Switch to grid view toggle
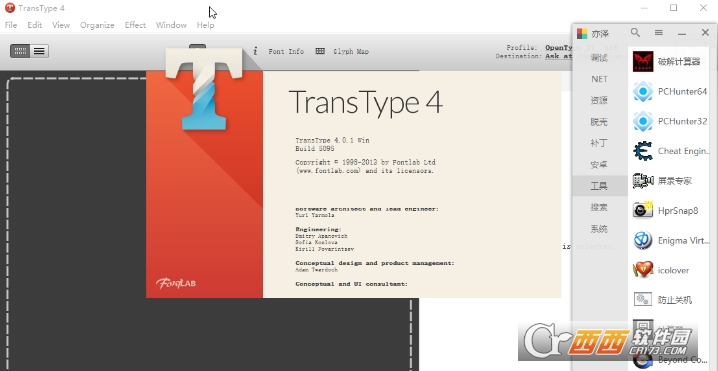The height and width of the screenshot is (371, 718). pyautogui.click(x=20, y=51)
